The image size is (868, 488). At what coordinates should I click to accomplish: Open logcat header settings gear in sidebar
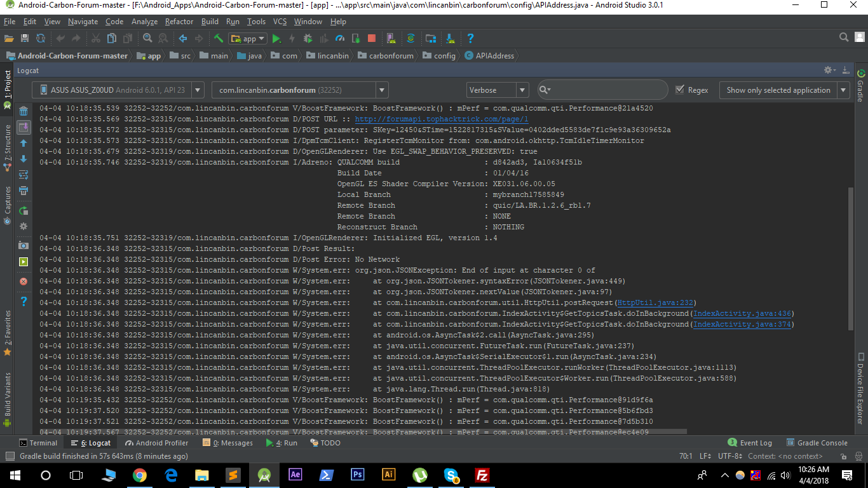pyautogui.click(x=24, y=226)
